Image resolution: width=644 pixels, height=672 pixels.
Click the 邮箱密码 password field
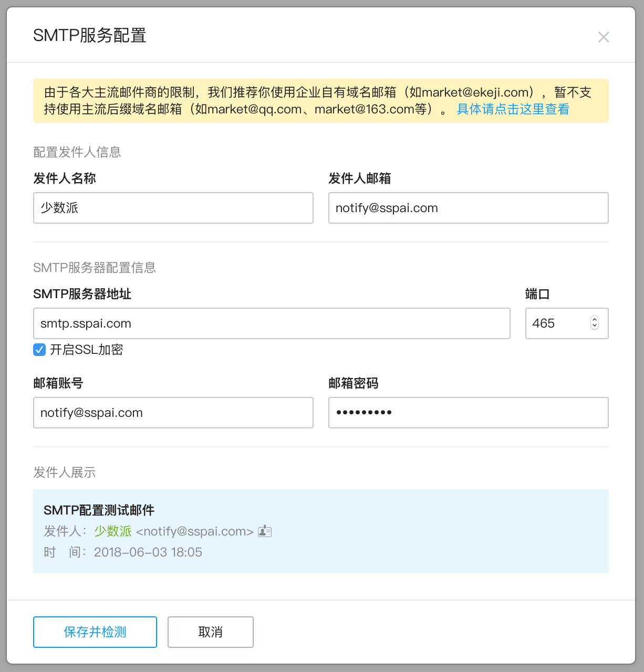(x=468, y=413)
